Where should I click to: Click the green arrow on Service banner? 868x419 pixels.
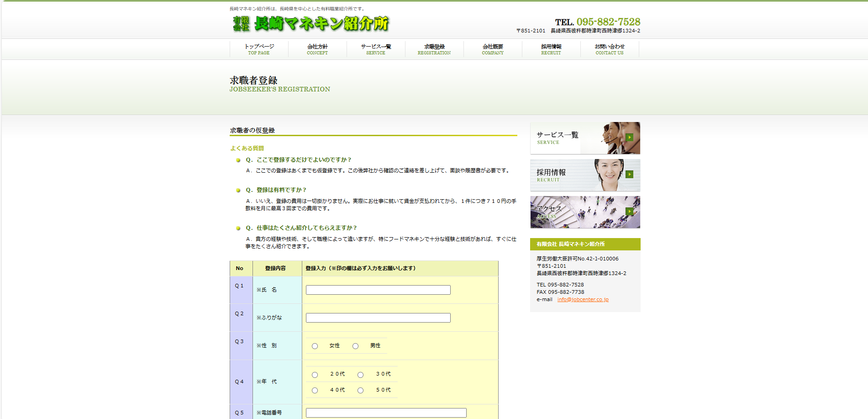(630, 137)
